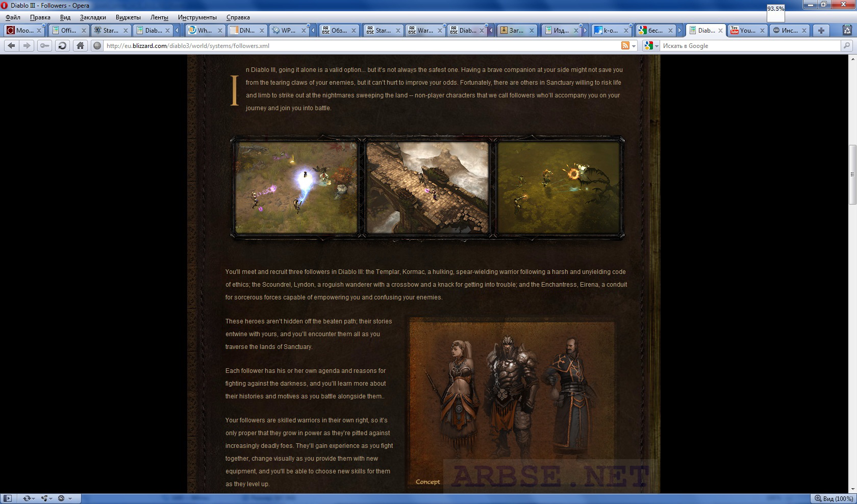Open the right swamp battle screenshot
This screenshot has width=857, height=504.
(559, 188)
